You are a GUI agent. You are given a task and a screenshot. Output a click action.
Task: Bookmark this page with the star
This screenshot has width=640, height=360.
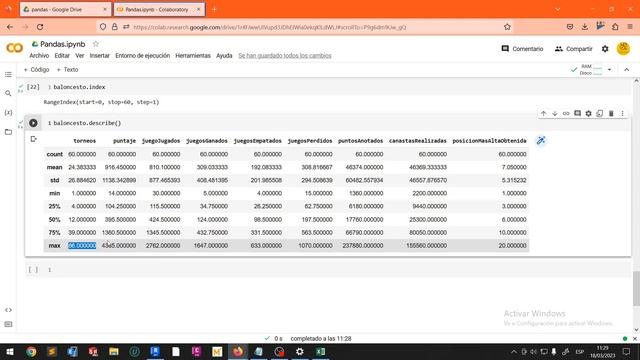pyautogui.click(x=507, y=27)
